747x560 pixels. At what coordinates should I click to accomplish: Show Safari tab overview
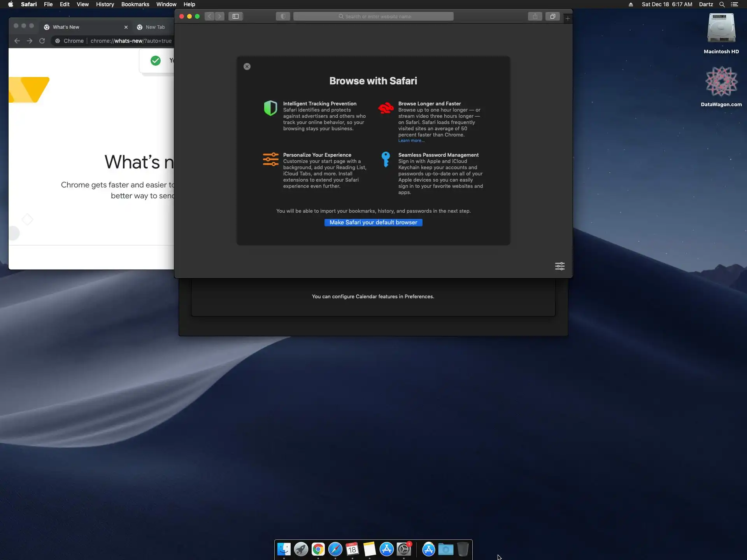[552, 16]
